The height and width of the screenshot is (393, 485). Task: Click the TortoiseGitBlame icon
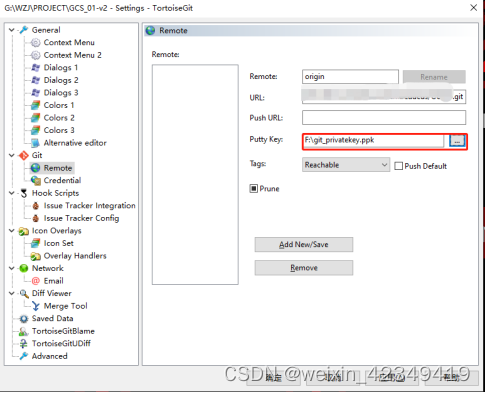[x=24, y=331]
